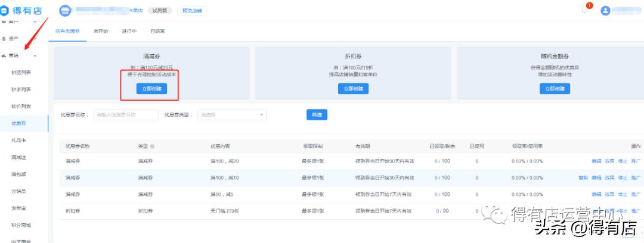This screenshot has width=644, height=243.
Task: Expand the 资产 sidebar section
Action: pos(35,39)
